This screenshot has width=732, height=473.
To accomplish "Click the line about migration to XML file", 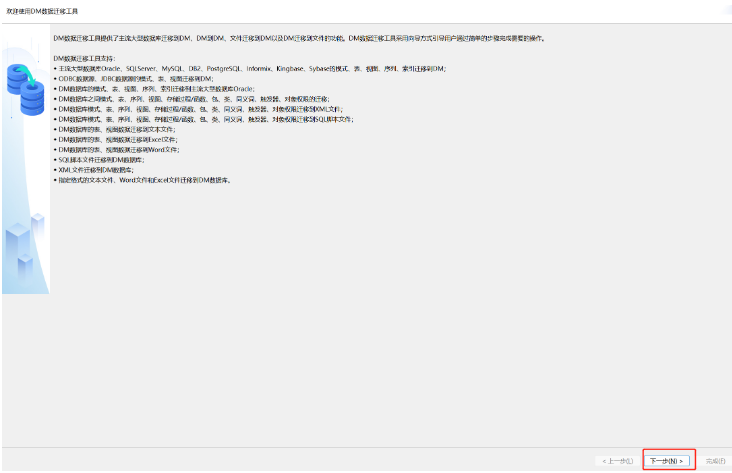I will [198, 109].
